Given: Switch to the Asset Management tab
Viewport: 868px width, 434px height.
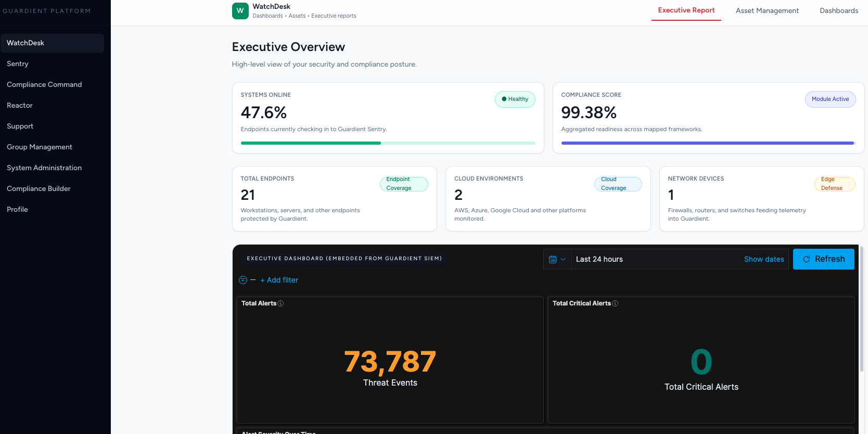Looking at the screenshot, I should coord(767,10).
